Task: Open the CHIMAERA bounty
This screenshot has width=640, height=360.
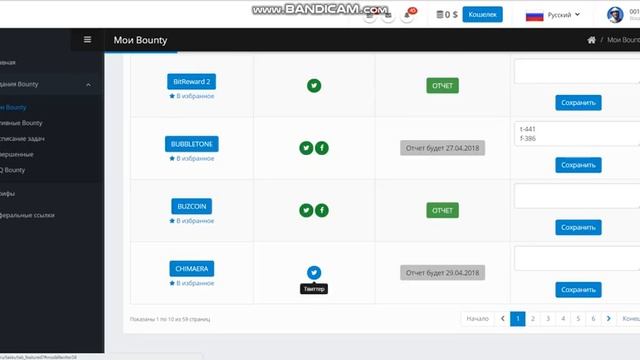Action: click(191, 269)
